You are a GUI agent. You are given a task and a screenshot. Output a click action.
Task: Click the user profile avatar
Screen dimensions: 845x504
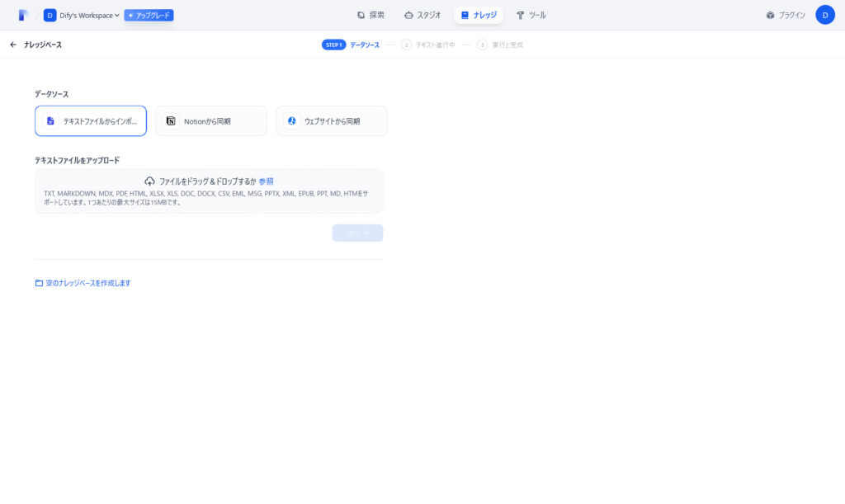coord(825,15)
